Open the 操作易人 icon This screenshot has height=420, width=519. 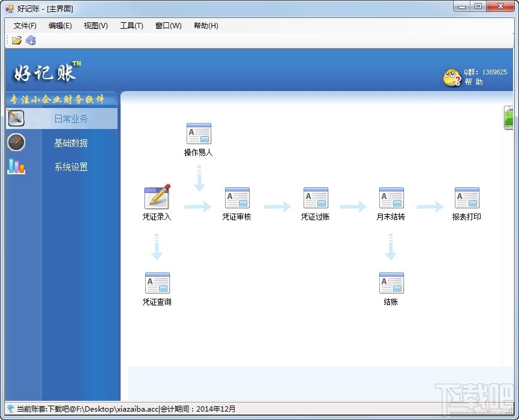199,133
